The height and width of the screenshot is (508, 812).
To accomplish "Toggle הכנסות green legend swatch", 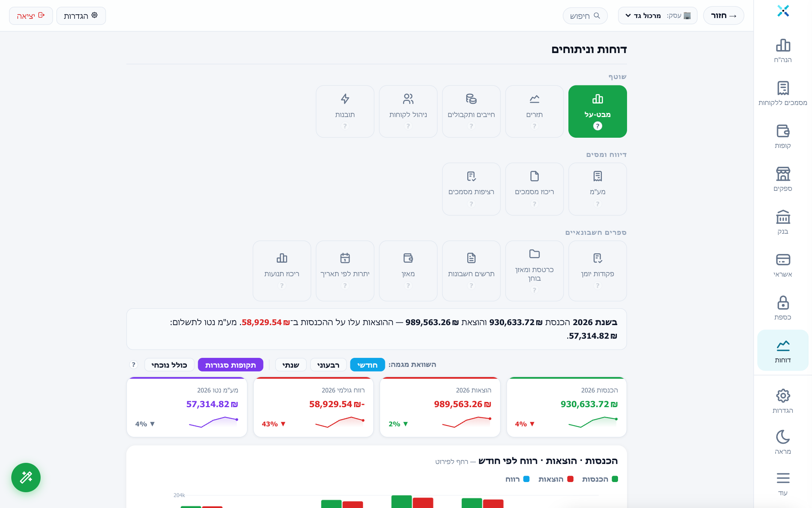I will click(x=615, y=479).
